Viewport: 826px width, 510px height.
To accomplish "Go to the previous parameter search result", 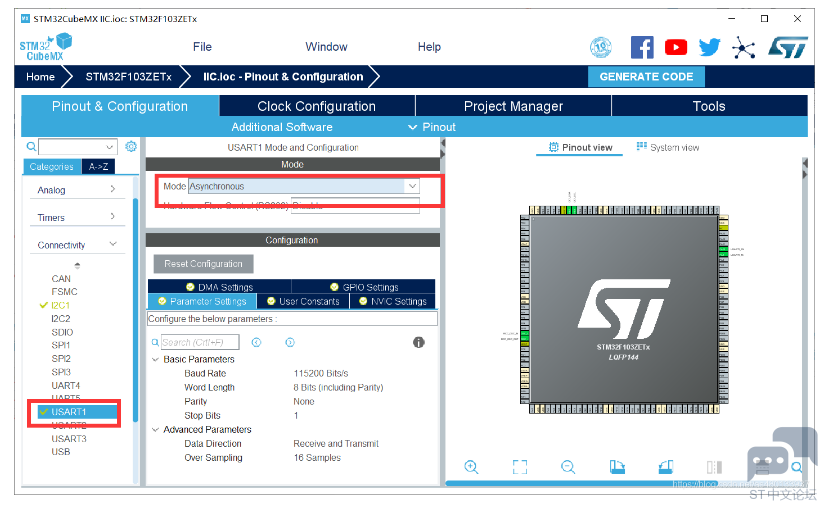I will (257, 342).
